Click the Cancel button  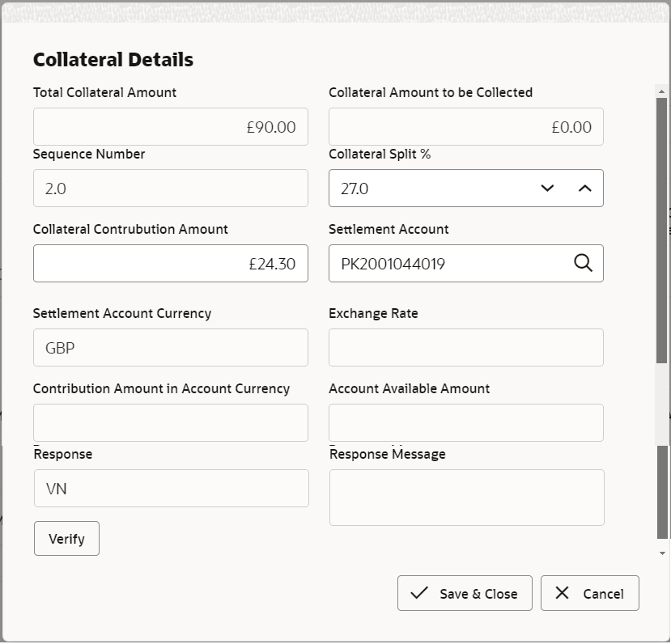click(x=590, y=593)
